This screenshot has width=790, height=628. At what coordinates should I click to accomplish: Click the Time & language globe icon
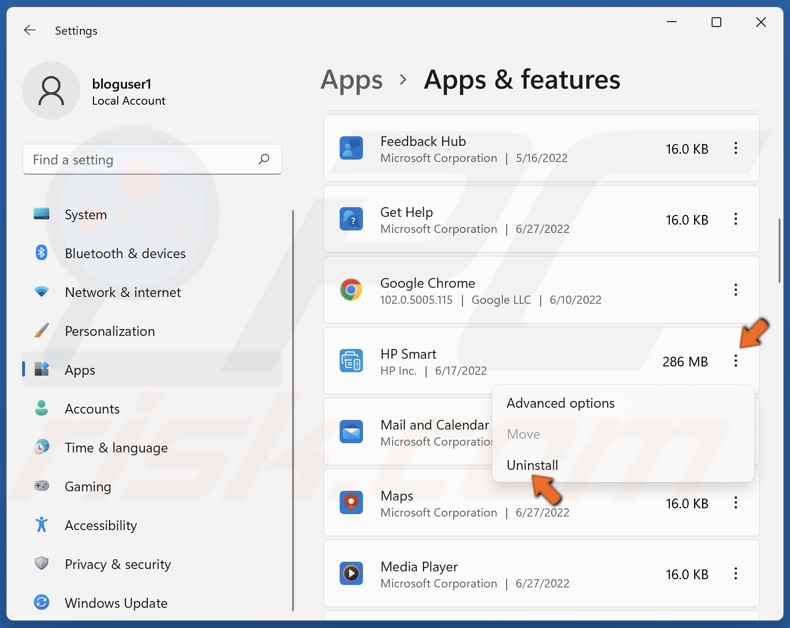(x=41, y=447)
